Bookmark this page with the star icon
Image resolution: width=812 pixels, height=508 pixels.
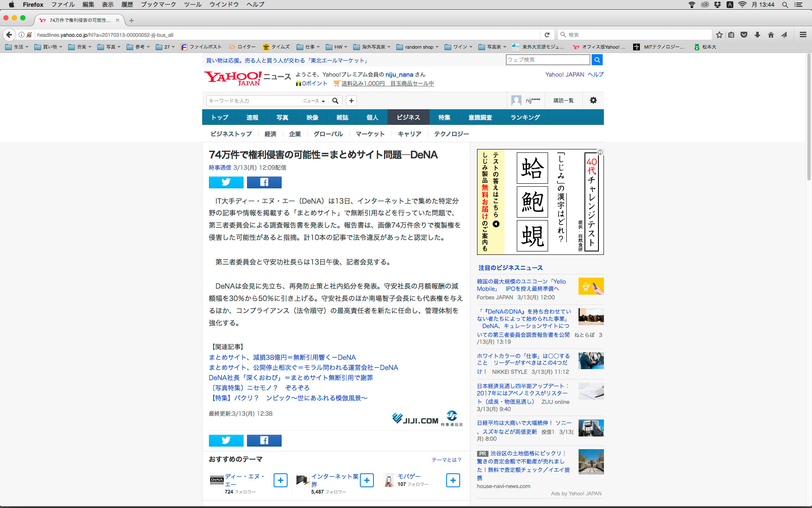(719, 35)
